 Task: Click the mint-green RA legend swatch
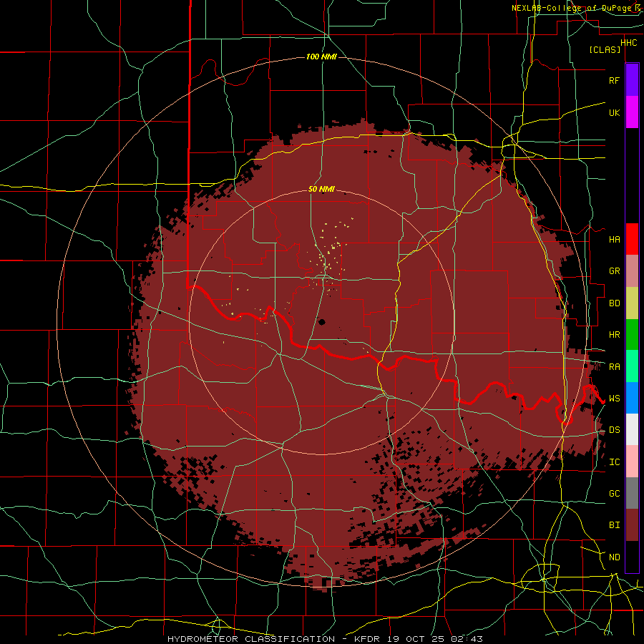point(632,366)
